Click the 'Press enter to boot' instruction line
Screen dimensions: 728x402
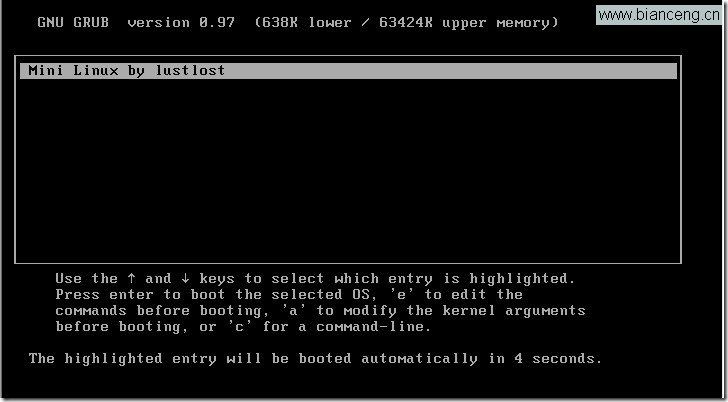tap(289, 294)
